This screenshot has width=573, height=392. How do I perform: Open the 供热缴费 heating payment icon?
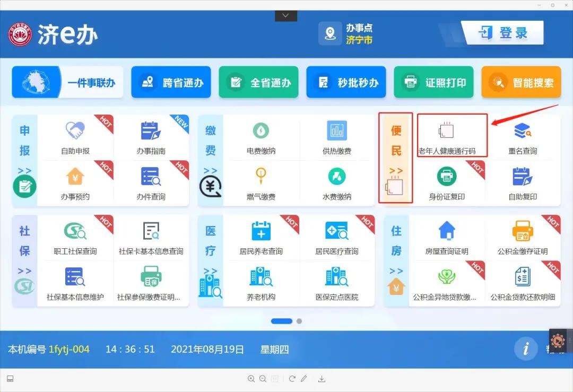336,130
